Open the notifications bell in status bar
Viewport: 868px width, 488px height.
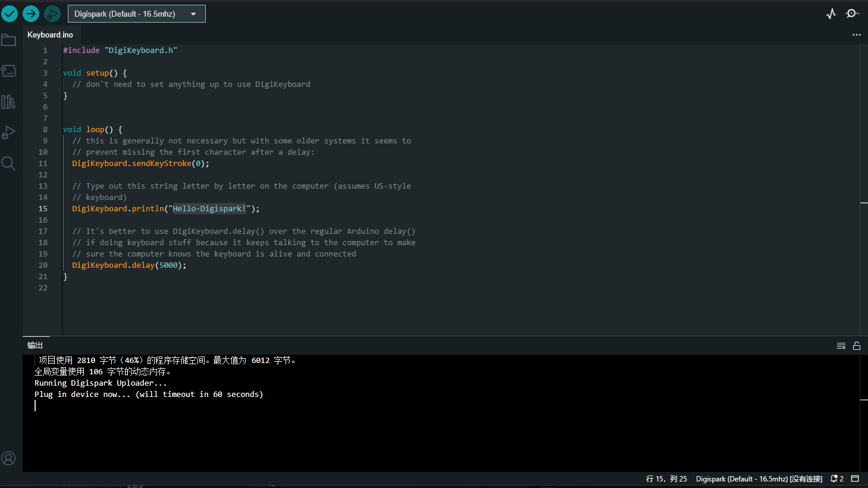point(835,478)
